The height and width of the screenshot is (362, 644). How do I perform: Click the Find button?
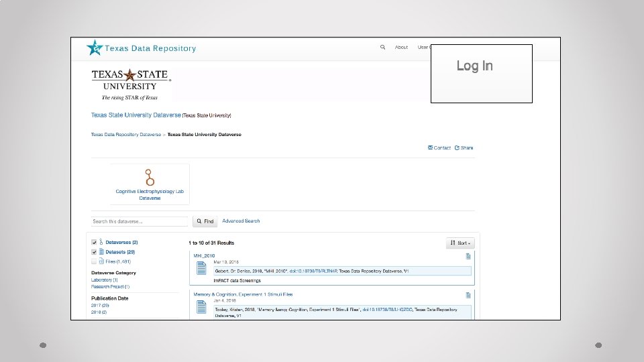pyautogui.click(x=205, y=221)
